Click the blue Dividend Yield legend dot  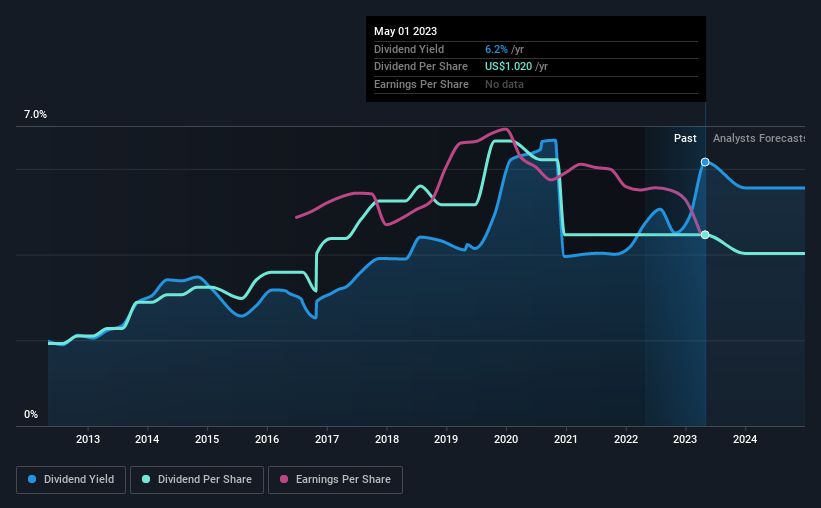(32, 480)
